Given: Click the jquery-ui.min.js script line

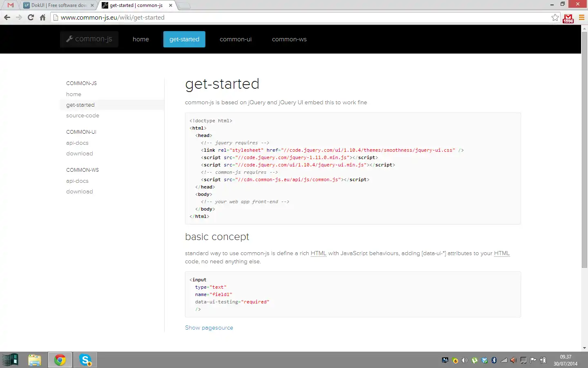Looking at the screenshot, I should tap(298, 165).
